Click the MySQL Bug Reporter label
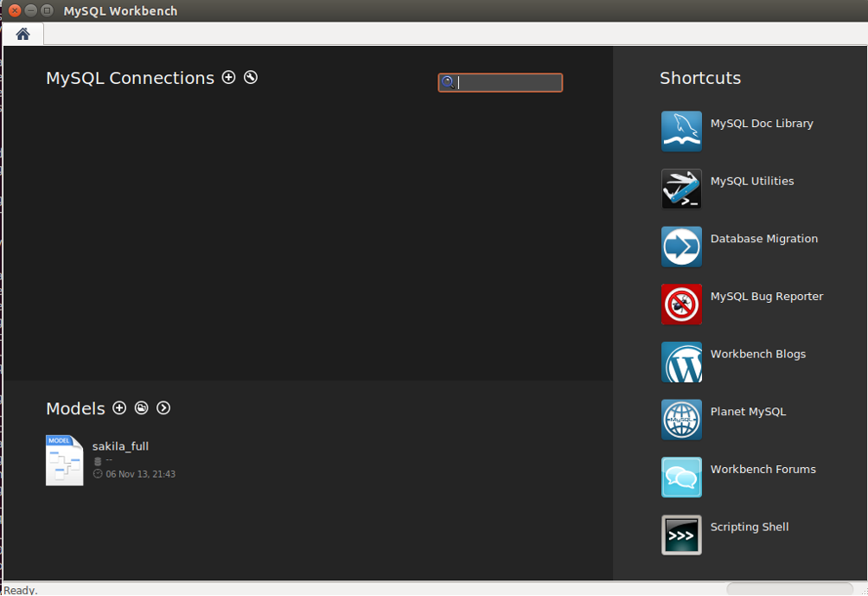 coord(767,297)
